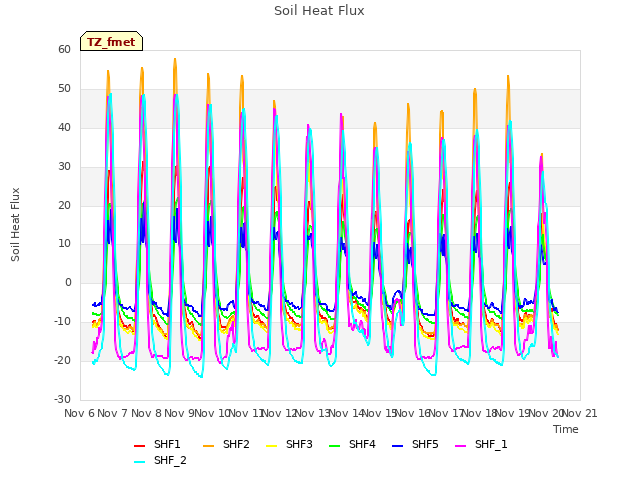This screenshot has height=480, width=640.
Task: Click the magenta SHF_1 legend swatch
Action: [460, 446]
